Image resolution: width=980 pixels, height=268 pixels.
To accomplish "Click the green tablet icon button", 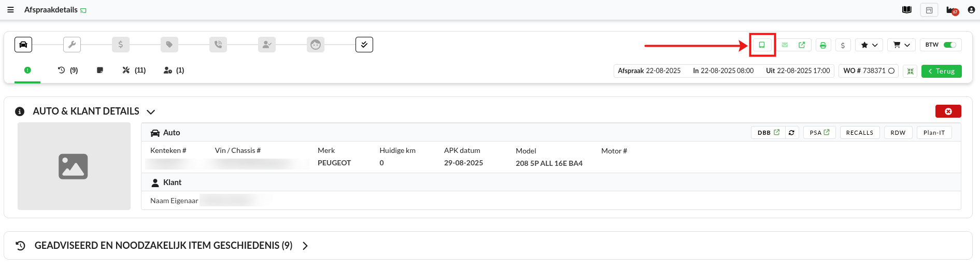I will 762,45.
